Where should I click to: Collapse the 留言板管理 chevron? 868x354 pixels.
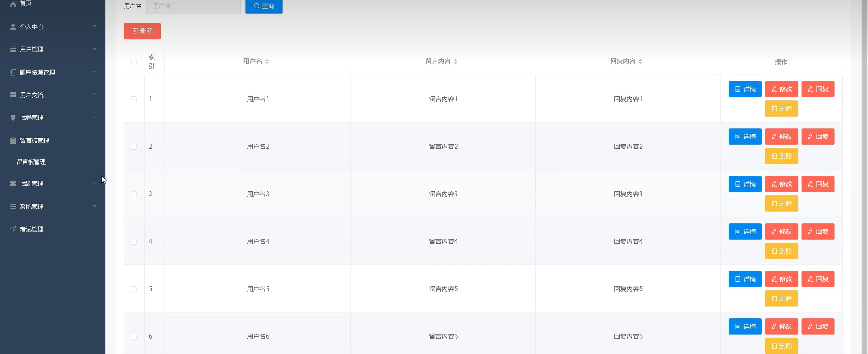(x=94, y=140)
